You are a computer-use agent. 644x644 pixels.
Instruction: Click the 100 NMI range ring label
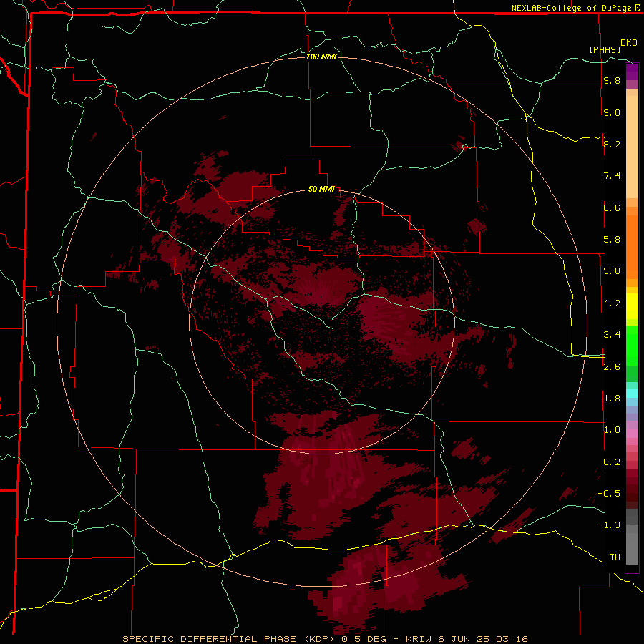[321, 57]
